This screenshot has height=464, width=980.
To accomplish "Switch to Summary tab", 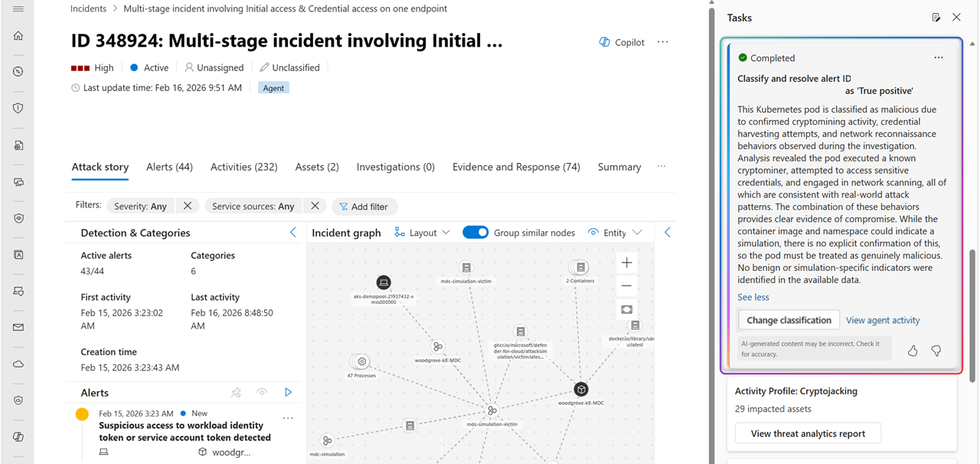I will 619,167.
